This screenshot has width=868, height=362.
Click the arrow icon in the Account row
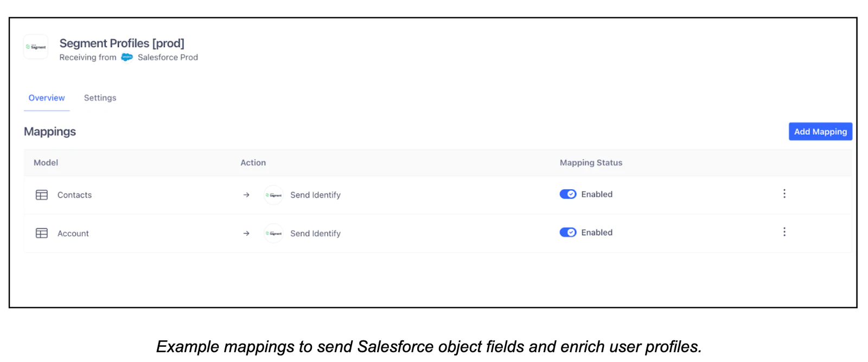(x=246, y=233)
